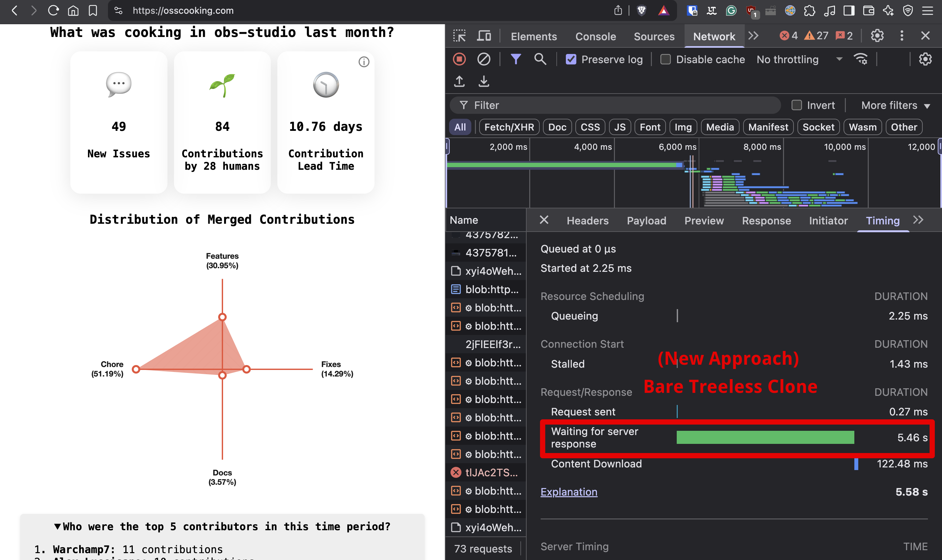Click the browser back arrow
This screenshot has height=560, width=942.
click(x=15, y=10)
